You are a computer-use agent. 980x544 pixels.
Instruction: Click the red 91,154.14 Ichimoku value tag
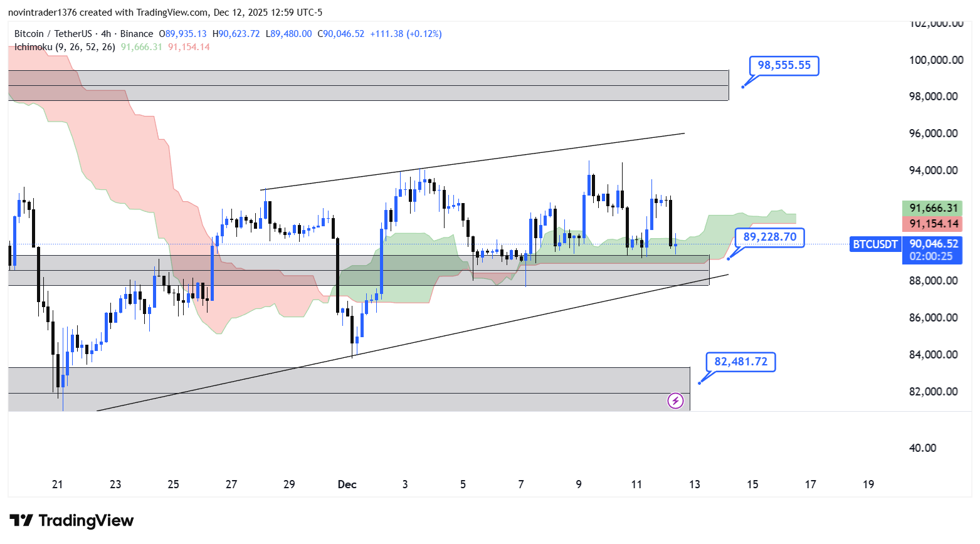pos(933,224)
